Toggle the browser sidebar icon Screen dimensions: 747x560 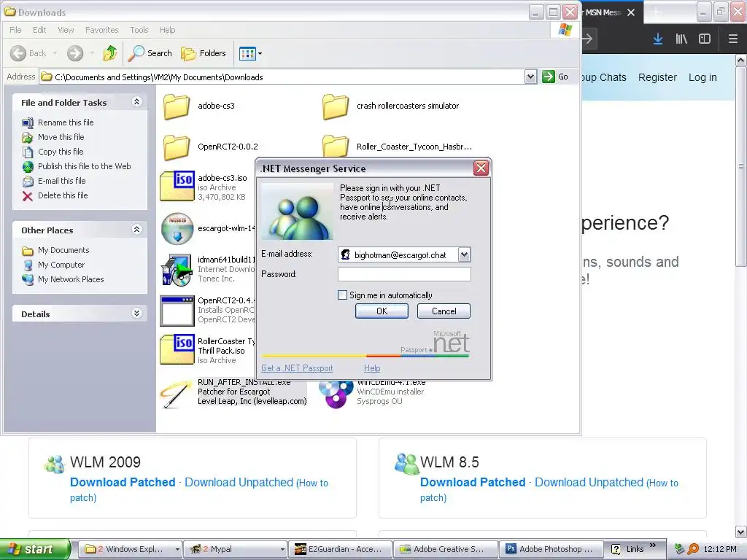click(705, 39)
